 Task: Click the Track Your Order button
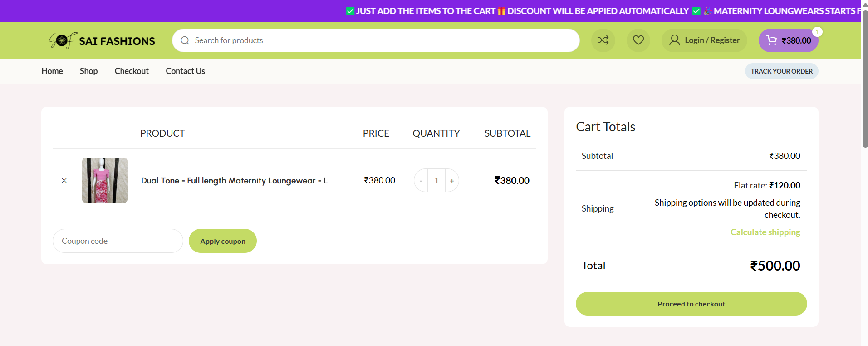pos(781,71)
